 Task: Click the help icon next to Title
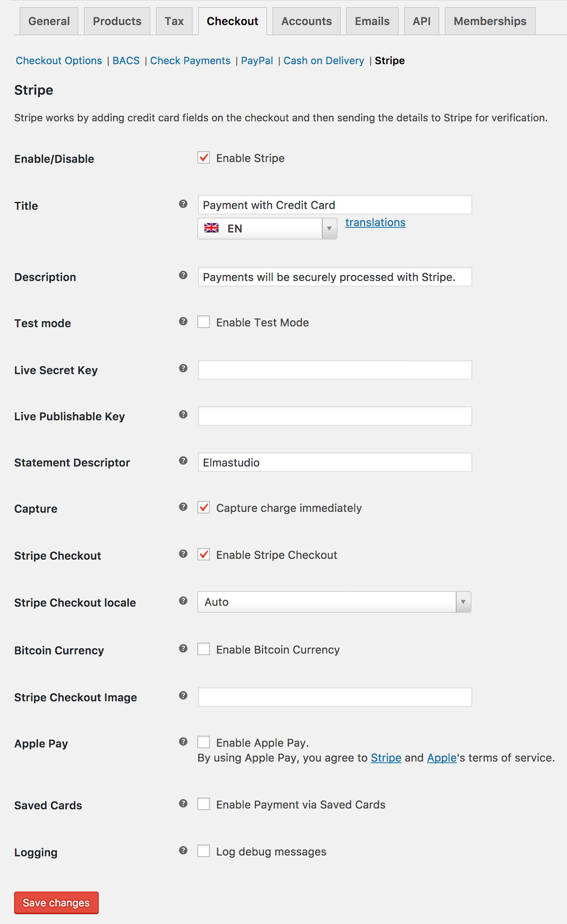(183, 204)
